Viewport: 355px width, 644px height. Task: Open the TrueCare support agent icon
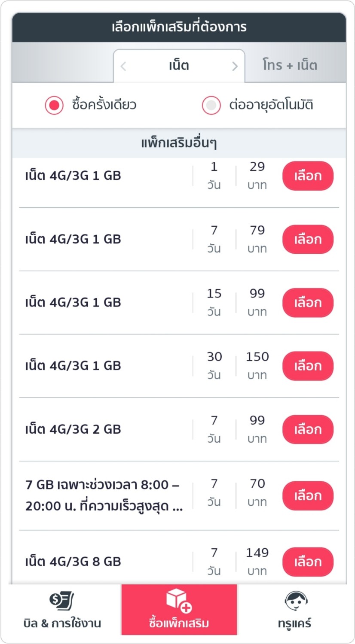(296, 601)
